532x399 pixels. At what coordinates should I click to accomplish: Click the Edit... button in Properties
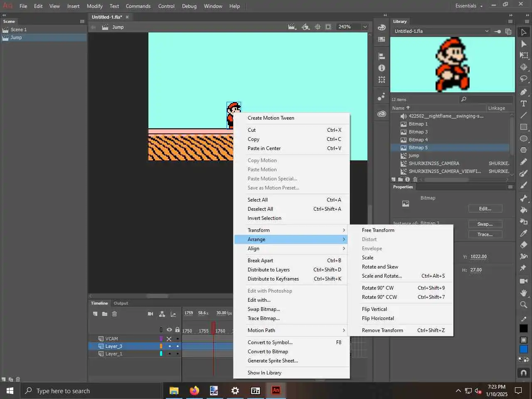[485, 209]
